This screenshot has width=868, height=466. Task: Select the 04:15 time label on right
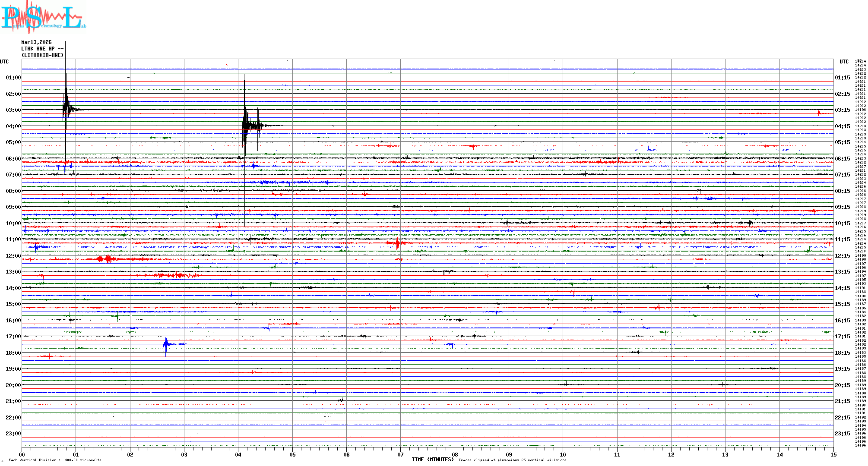pos(842,126)
